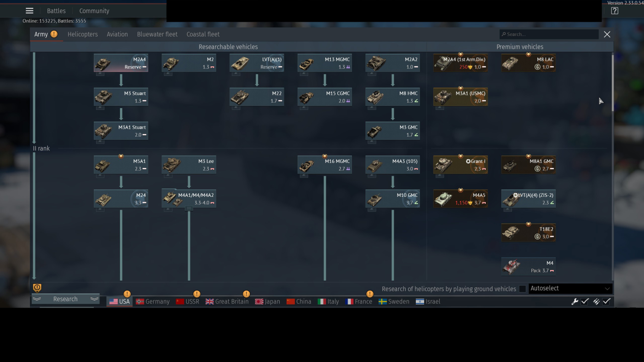
Task: Select the LVT(A)(4) (ZIS-2) vehicle card
Action: (x=529, y=199)
